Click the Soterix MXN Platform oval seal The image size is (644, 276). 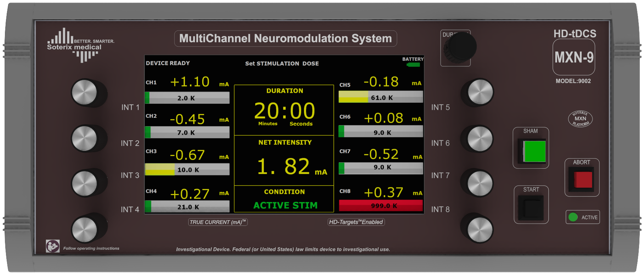(580, 119)
